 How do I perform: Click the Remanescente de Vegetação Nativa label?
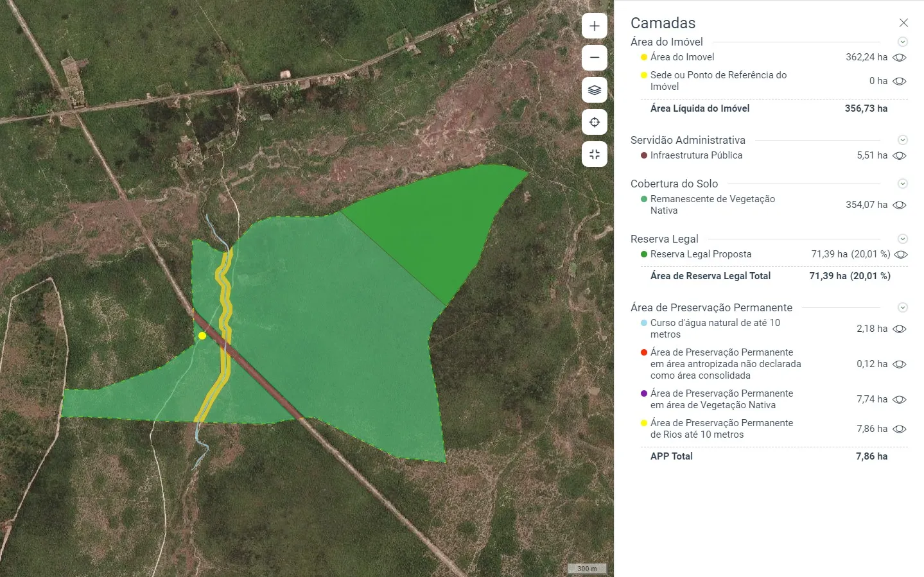point(713,205)
